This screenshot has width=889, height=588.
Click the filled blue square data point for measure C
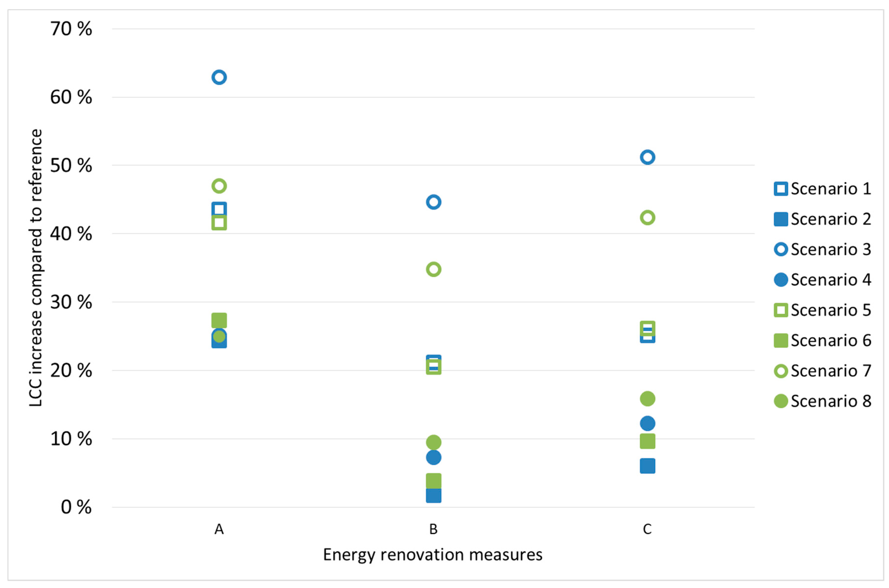[647, 466]
